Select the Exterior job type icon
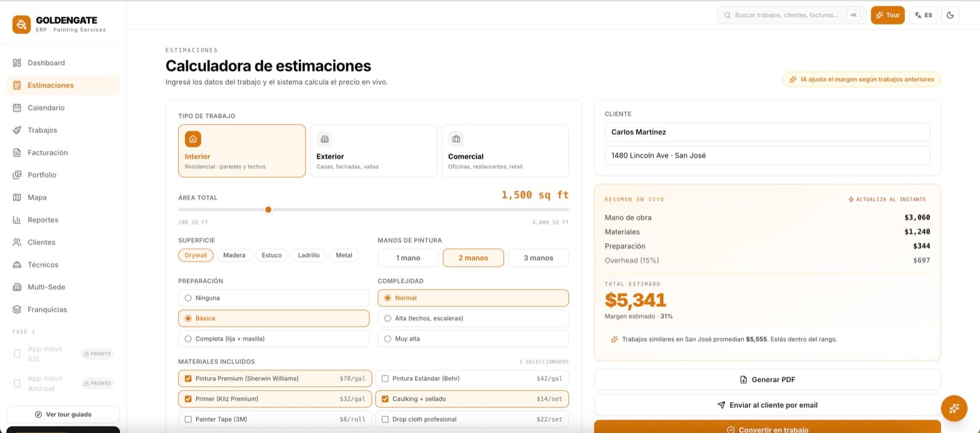This screenshot has width=980, height=433. pyautogui.click(x=325, y=139)
